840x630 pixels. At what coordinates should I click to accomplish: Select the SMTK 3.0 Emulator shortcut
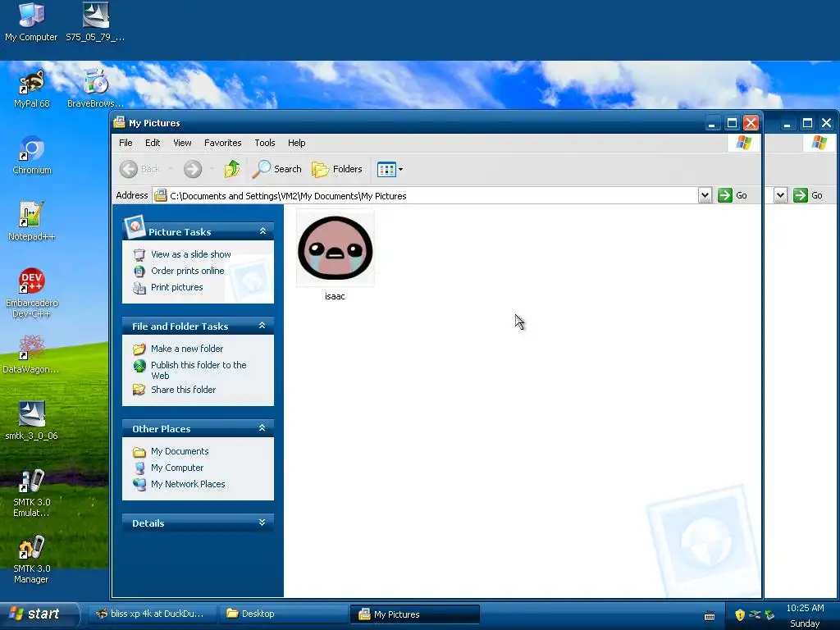pyautogui.click(x=31, y=493)
